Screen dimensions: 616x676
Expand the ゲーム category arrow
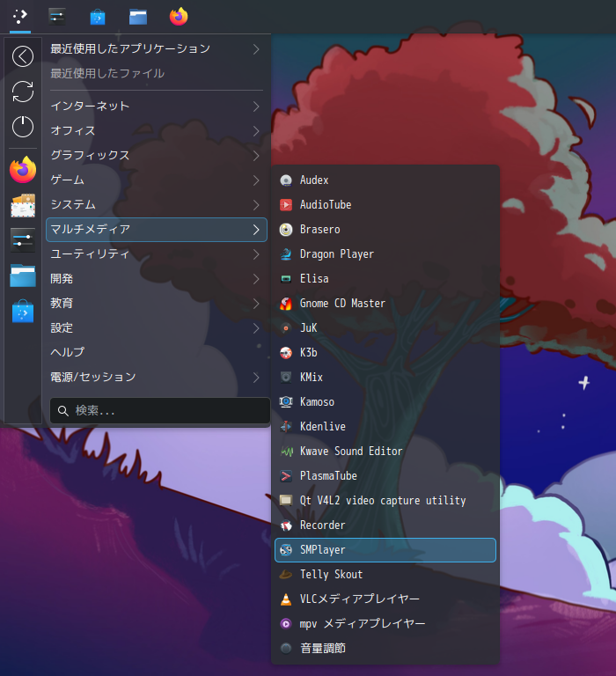256,180
